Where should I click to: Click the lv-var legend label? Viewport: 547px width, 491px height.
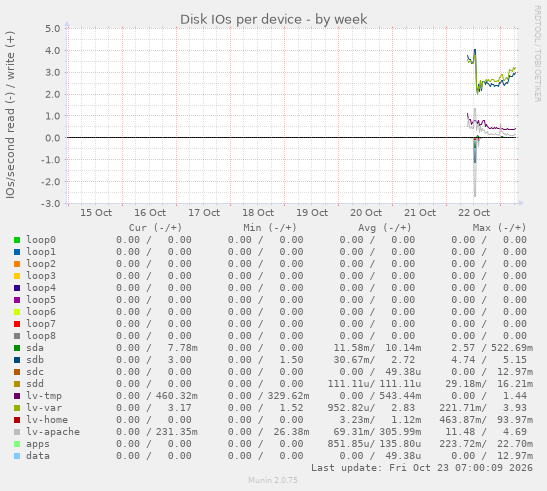[44, 408]
